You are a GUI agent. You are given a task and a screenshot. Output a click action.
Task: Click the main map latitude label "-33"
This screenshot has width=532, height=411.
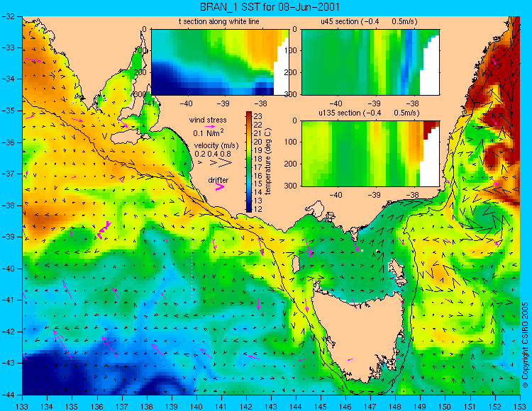click(x=8, y=47)
